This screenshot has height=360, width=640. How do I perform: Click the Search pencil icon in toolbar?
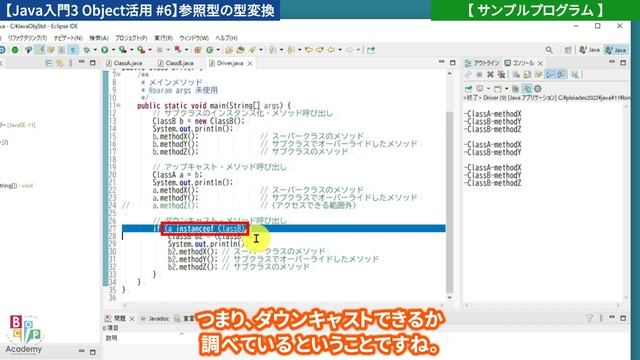click(252, 50)
